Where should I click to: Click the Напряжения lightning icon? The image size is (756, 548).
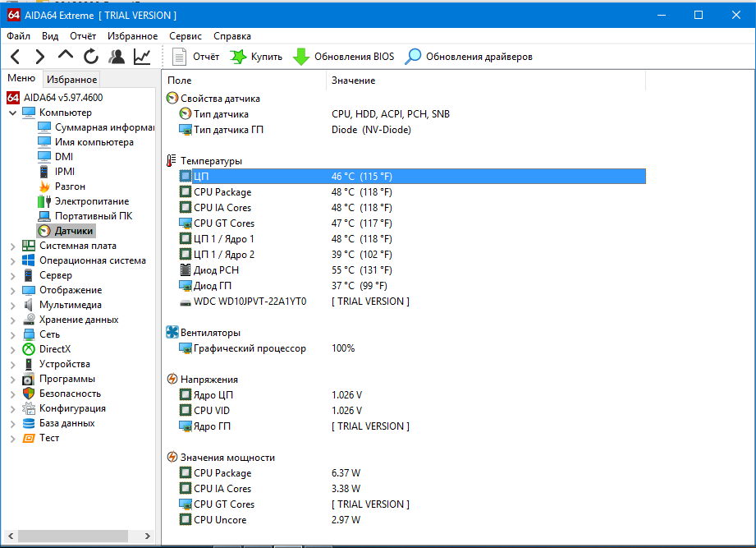pyautogui.click(x=172, y=379)
